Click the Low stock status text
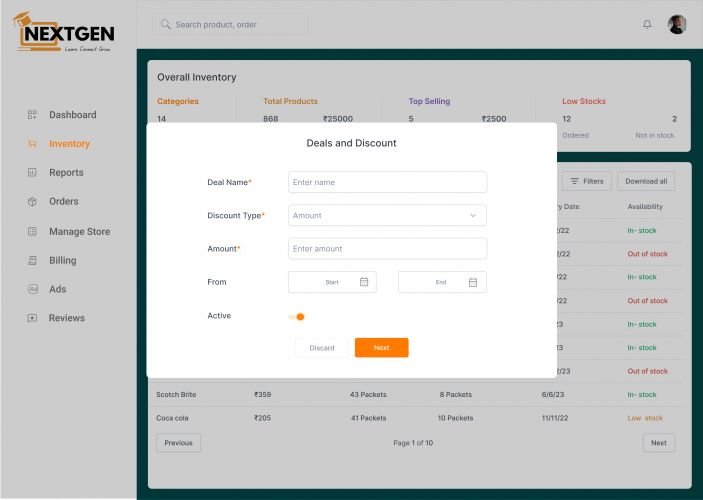703x500 pixels. click(645, 418)
